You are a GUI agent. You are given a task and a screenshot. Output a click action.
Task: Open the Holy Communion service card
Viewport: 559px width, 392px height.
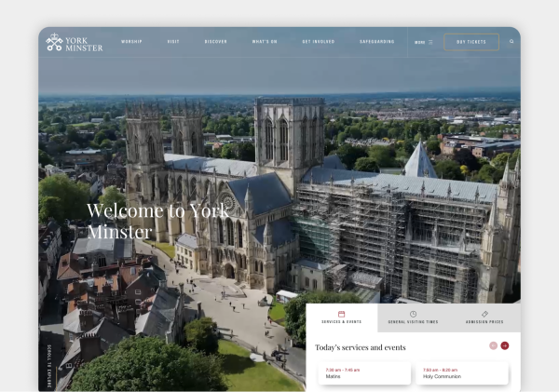(x=462, y=373)
